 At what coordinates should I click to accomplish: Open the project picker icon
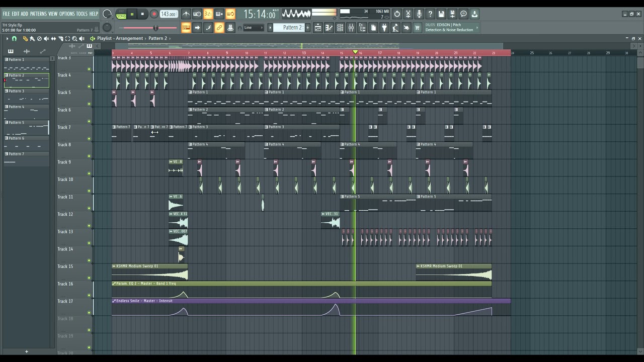[373, 28]
